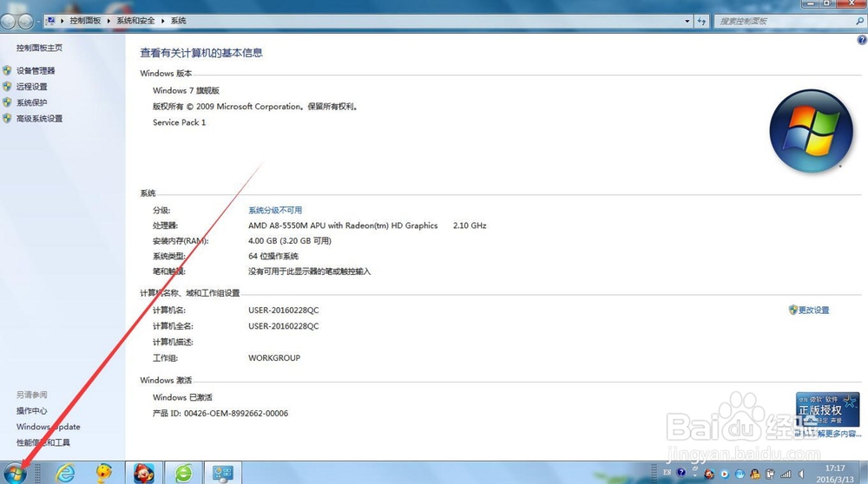The width and height of the screenshot is (868, 484).
Task: Open recent pages dropdown beside navigation arrows
Action: click(x=38, y=22)
